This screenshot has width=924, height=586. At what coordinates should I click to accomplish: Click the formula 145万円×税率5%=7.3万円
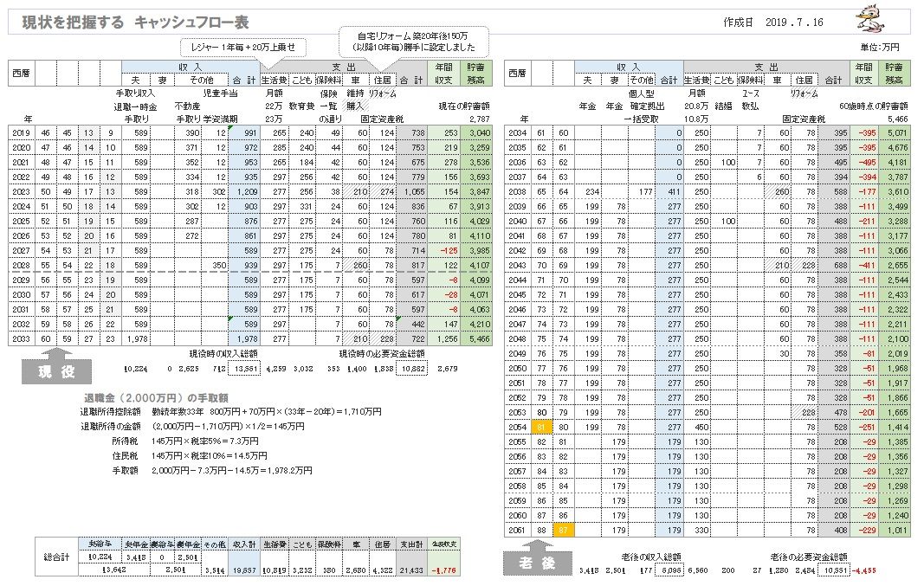click(x=204, y=441)
